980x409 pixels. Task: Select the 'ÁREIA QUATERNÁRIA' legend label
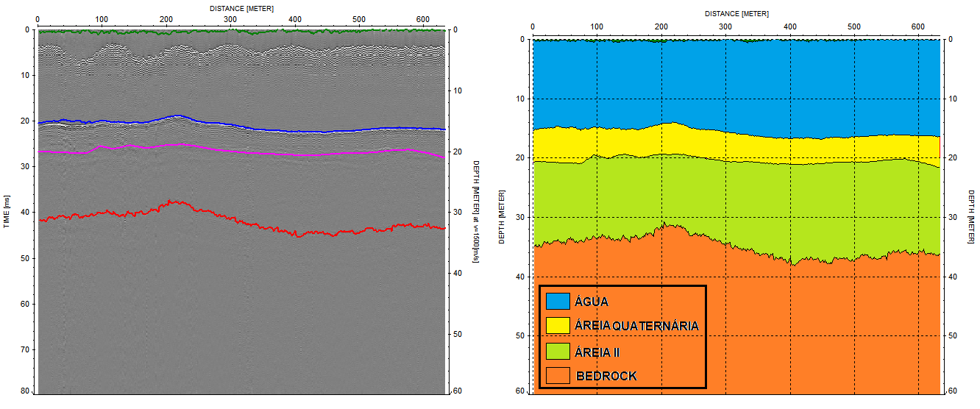tap(637, 326)
